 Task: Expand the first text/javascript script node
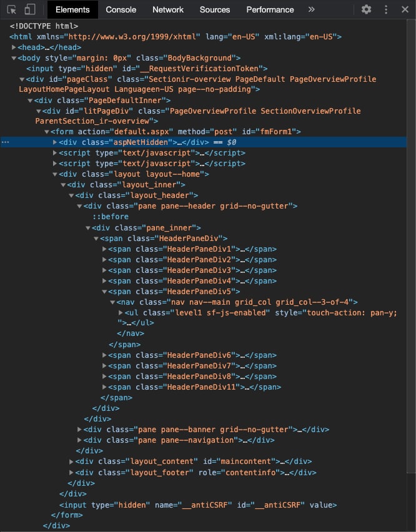[55, 153]
